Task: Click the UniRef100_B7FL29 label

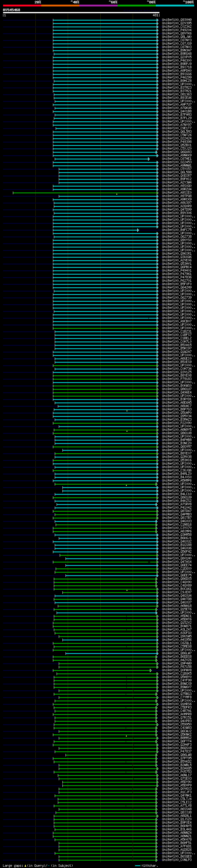Action: [177, 118]
